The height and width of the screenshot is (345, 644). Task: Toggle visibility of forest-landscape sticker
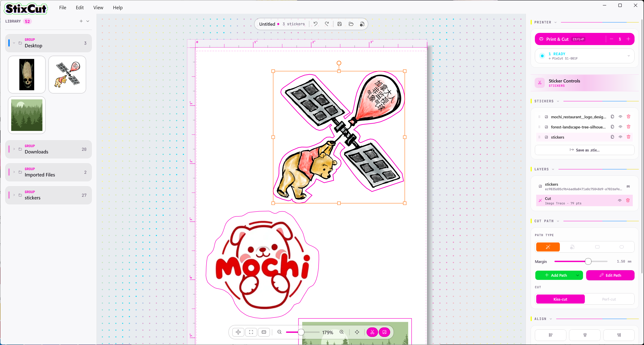(x=620, y=127)
